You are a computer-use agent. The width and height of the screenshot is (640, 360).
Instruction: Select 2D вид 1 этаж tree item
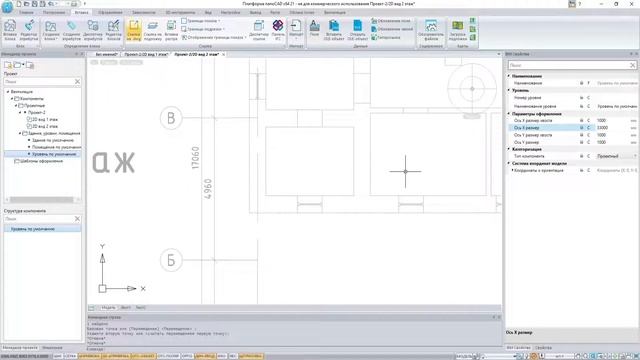point(42,120)
